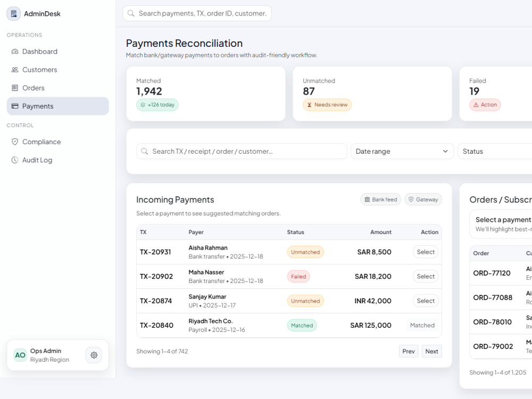Click the AO avatar badge
Viewport: 532px width, 399px height.
(x=20, y=355)
